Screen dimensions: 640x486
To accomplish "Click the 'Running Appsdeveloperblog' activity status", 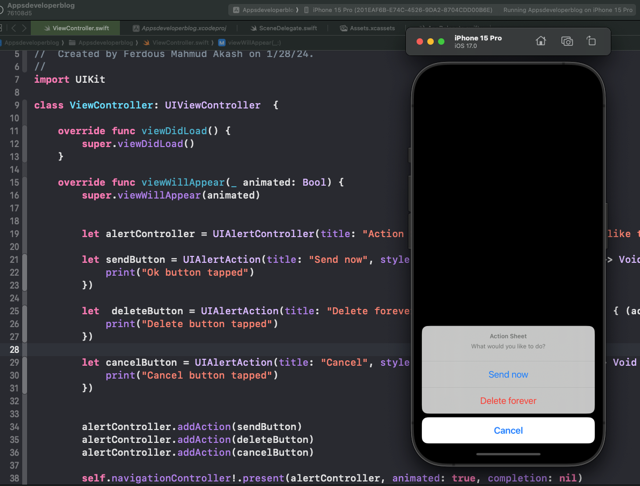I will [x=568, y=10].
